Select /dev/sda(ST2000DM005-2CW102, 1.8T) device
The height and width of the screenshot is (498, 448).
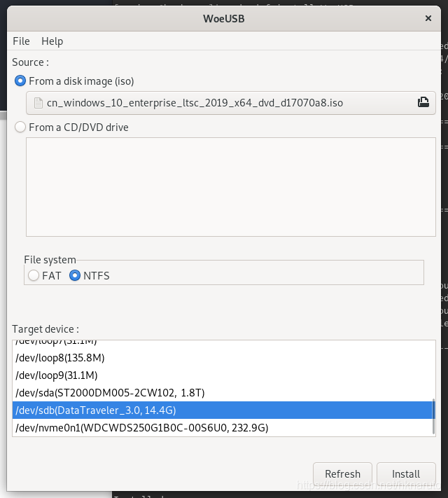pyautogui.click(x=223, y=393)
